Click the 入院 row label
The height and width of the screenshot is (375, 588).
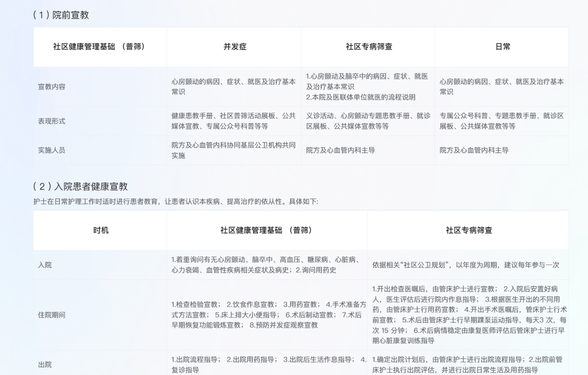45,265
